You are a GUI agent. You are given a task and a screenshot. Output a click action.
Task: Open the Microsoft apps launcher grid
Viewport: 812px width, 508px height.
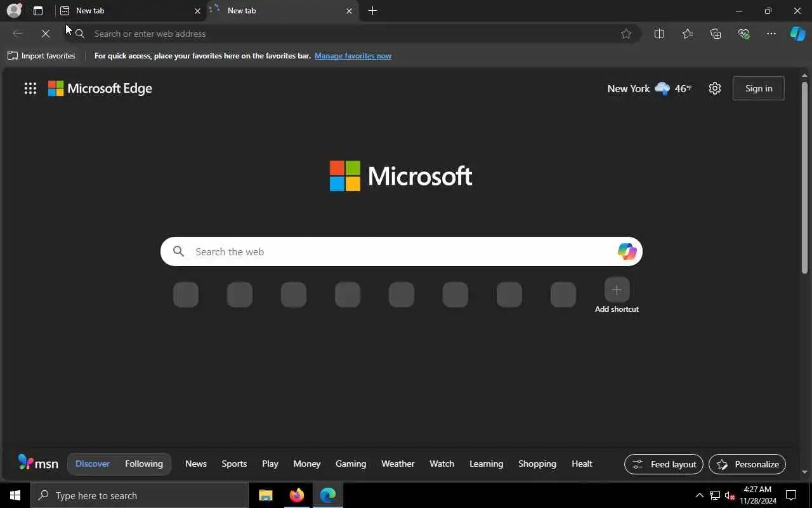pyautogui.click(x=30, y=88)
